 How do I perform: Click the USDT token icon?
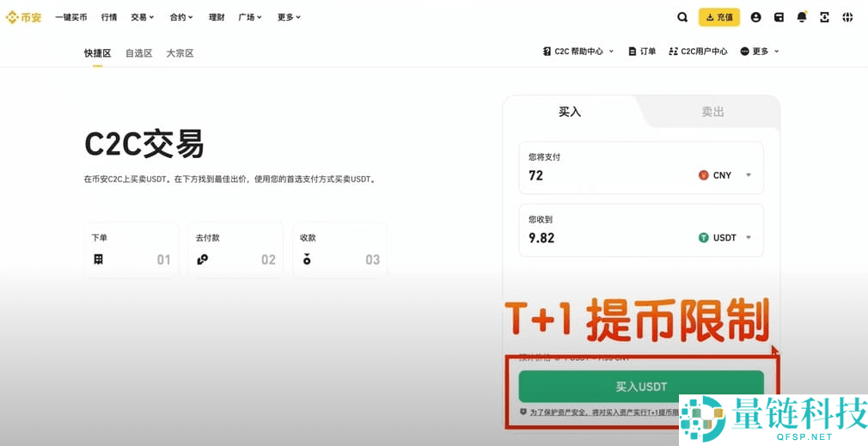coord(704,238)
